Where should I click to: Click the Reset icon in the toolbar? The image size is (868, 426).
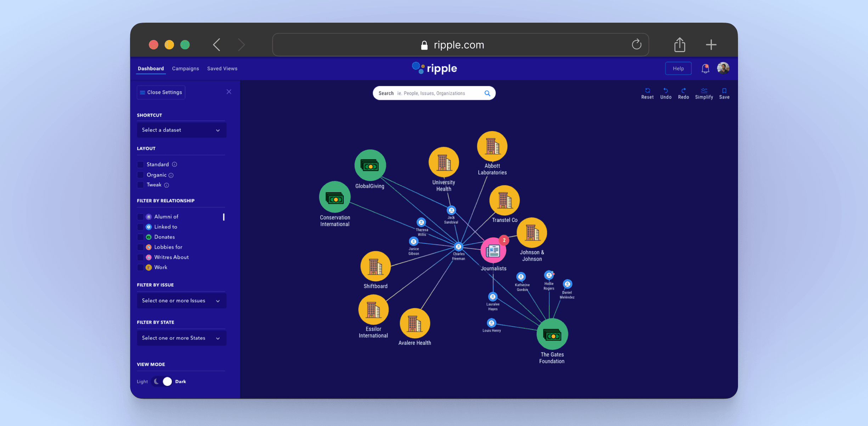tap(647, 91)
